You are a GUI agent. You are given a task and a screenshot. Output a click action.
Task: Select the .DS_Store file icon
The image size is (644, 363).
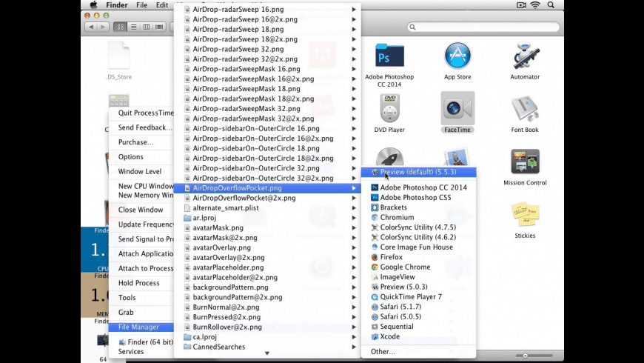[118, 55]
